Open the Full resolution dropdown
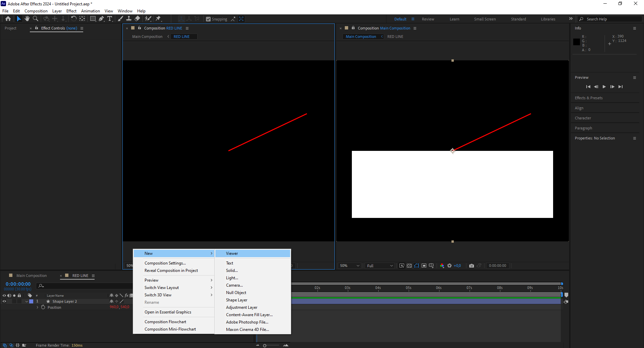 [x=379, y=266]
